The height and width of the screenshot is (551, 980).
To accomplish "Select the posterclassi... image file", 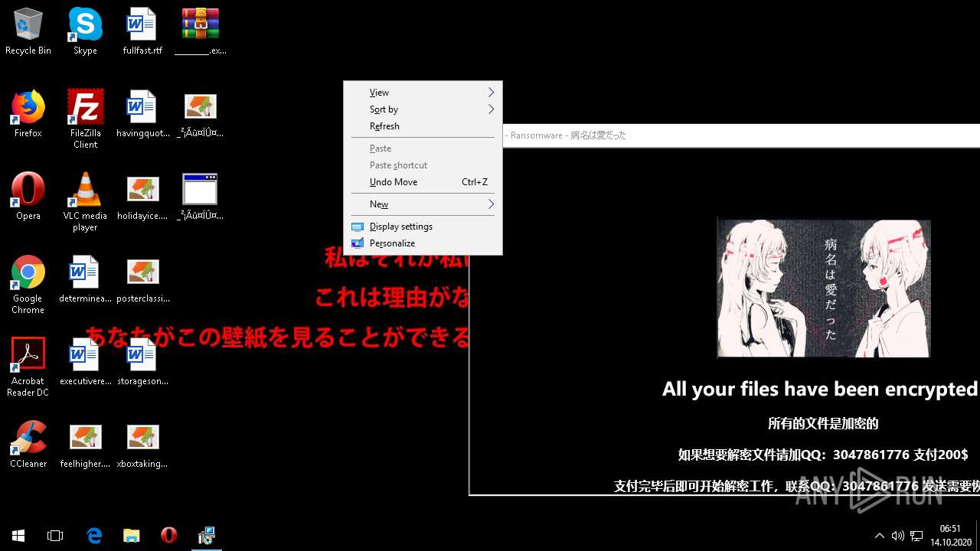I will tap(142, 279).
